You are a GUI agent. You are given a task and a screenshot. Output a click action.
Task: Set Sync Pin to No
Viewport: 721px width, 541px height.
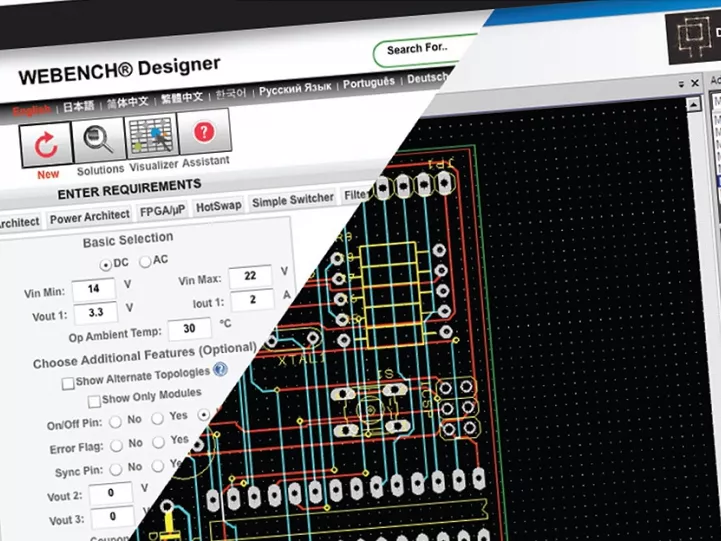[x=116, y=469]
